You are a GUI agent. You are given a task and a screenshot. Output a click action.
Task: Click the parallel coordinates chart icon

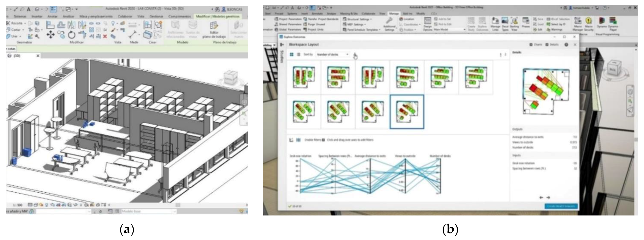(x=298, y=140)
